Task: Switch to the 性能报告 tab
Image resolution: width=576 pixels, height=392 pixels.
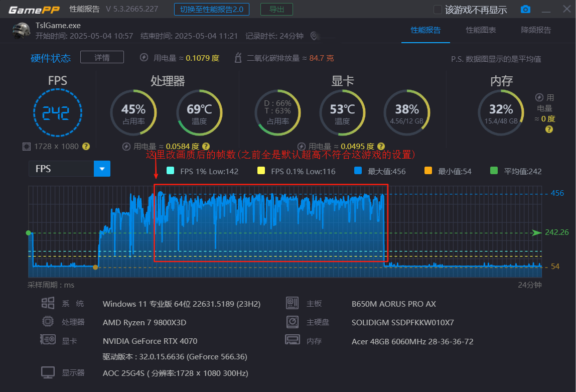Action: coord(425,30)
